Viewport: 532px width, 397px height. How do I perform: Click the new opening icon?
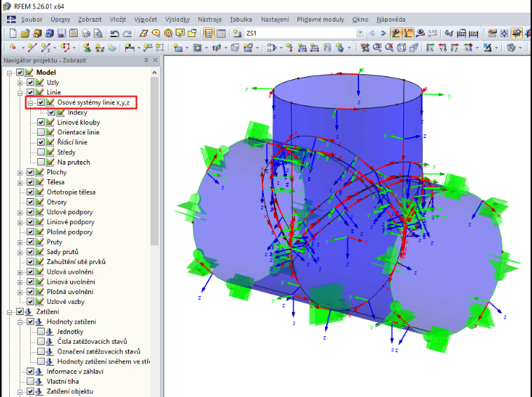pos(197,48)
